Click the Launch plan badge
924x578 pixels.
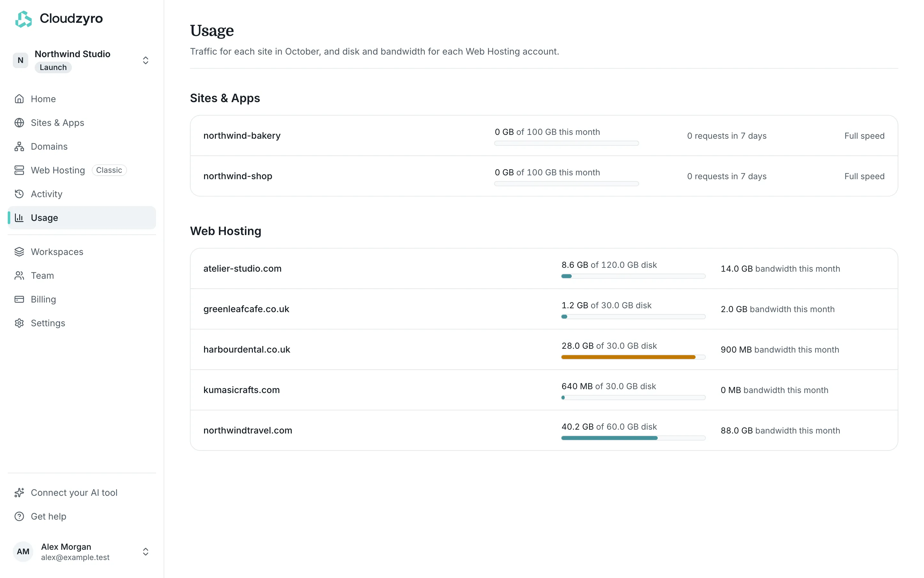tap(53, 67)
